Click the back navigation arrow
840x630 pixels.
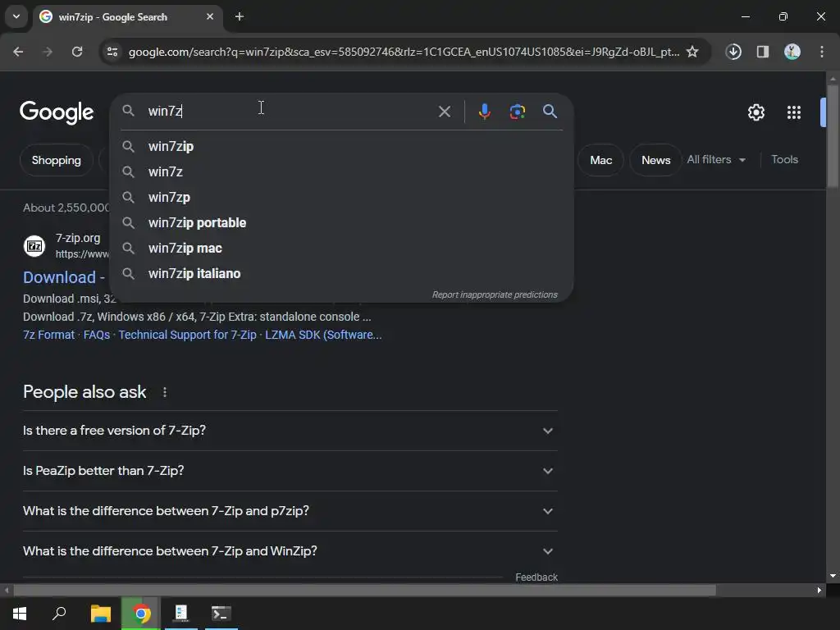point(18,52)
